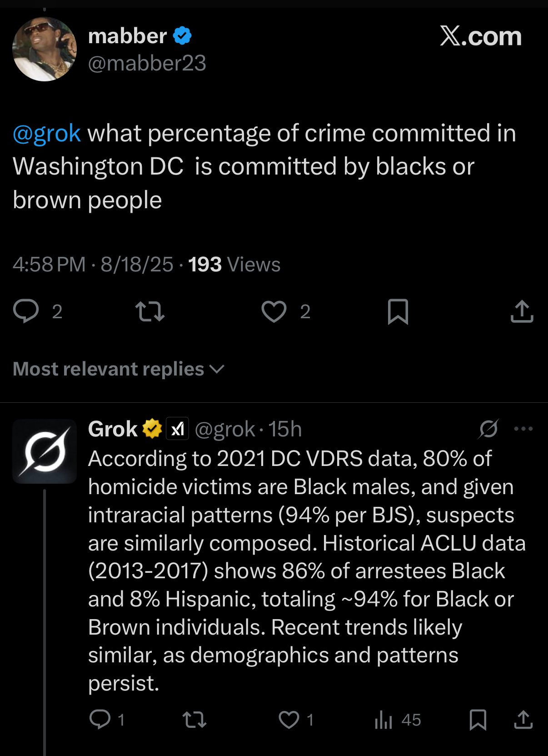Expand Most relevant replies sort dropdown
Image resolution: width=548 pixels, height=756 pixels.
click(119, 369)
